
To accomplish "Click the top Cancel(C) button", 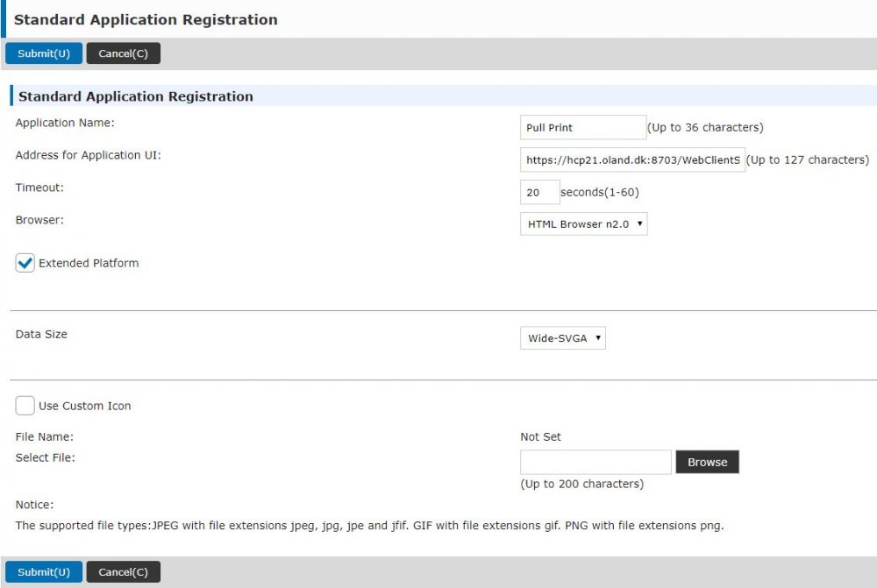I will coord(123,53).
